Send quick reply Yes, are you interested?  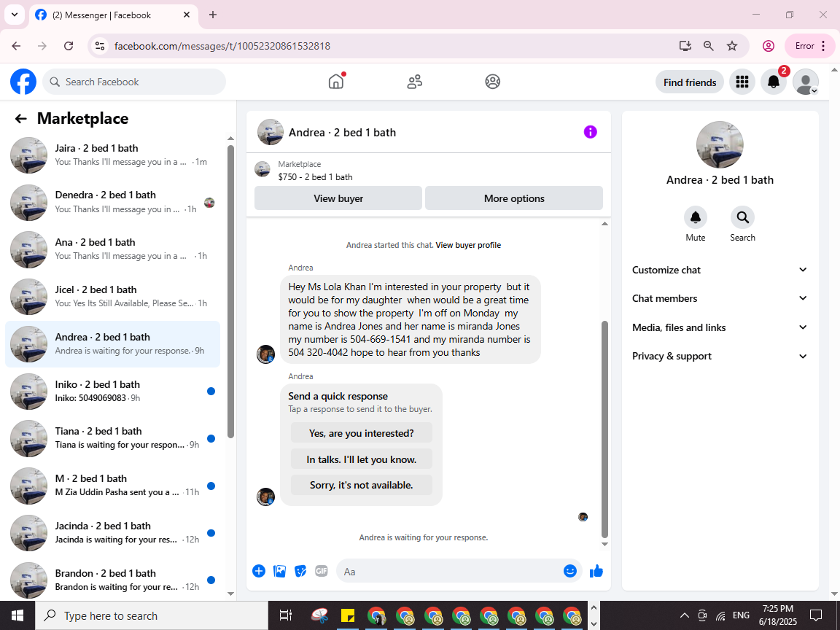[361, 433]
